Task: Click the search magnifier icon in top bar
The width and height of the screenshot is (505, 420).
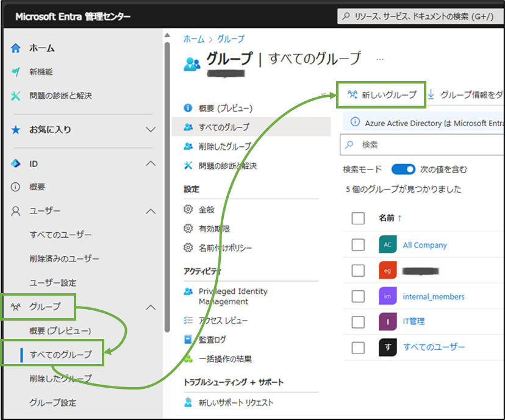Action: pos(346,16)
